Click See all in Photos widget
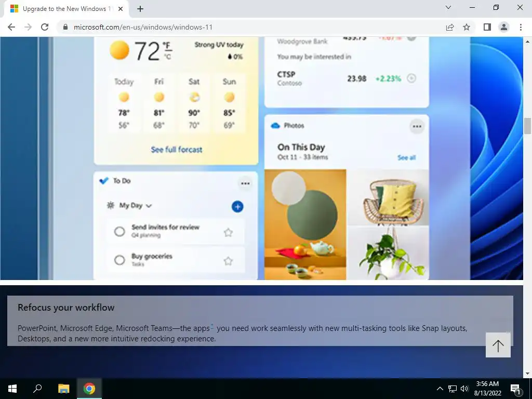Screen dimensions: 532x399 [406, 157]
